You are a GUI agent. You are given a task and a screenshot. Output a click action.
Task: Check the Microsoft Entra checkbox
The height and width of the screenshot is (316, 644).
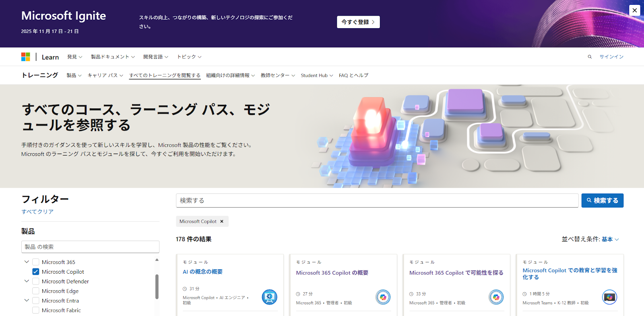(36, 301)
